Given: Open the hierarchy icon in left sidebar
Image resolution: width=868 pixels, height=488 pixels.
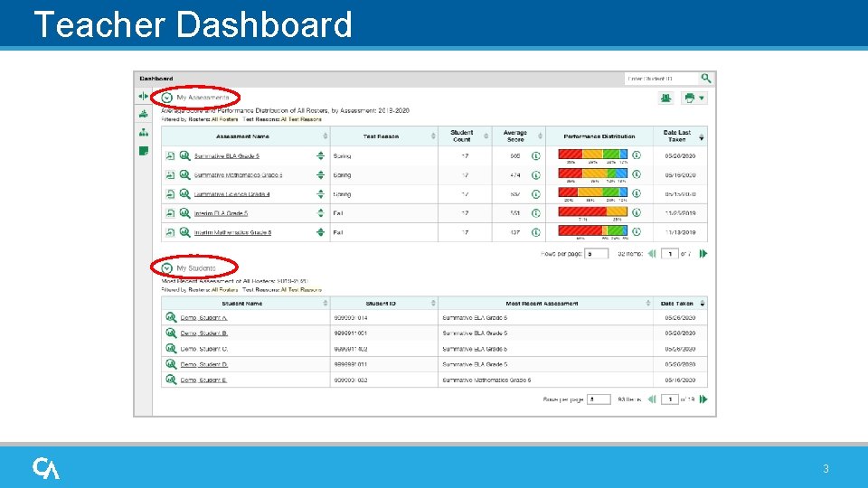Looking at the screenshot, I should [x=144, y=132].
